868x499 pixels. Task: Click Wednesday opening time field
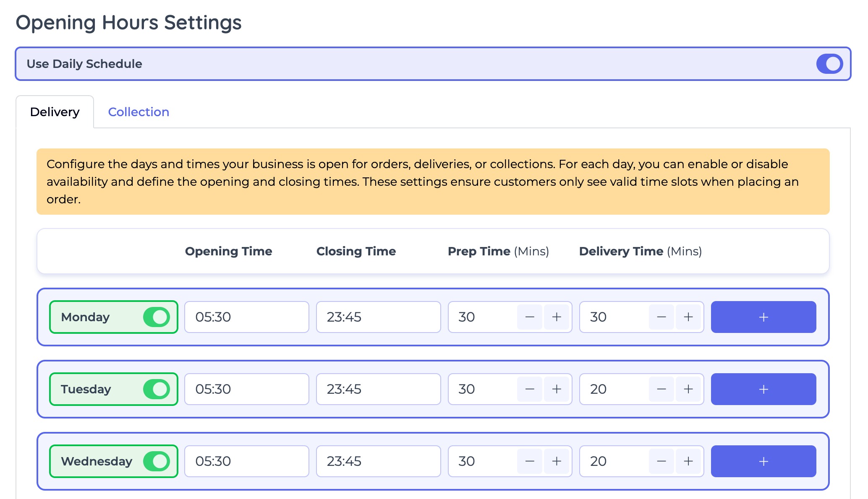click(x=246, y=461)
